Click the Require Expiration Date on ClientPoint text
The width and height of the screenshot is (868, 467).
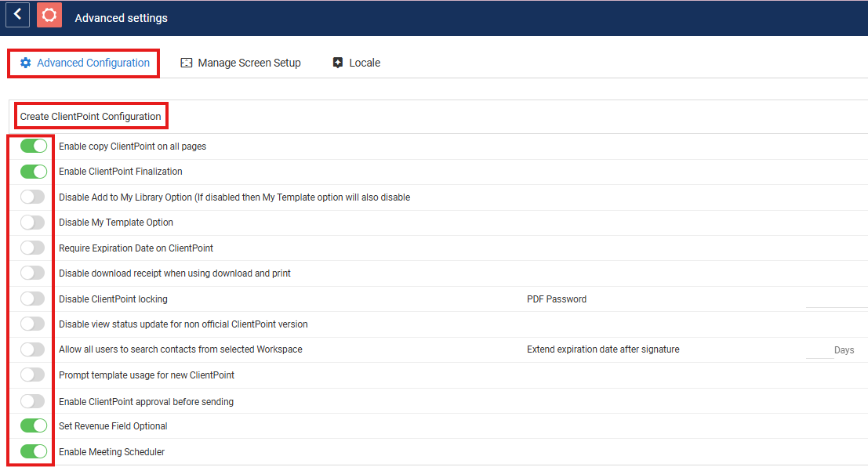pyautogui.click(x=136, y=248)
